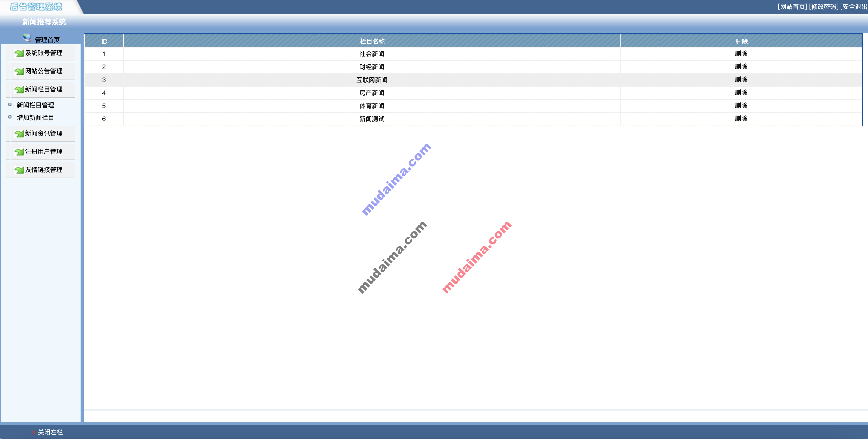Expand the 友情链接管理 menu section
Screen dimensions: 868x439
pos(44,170)
